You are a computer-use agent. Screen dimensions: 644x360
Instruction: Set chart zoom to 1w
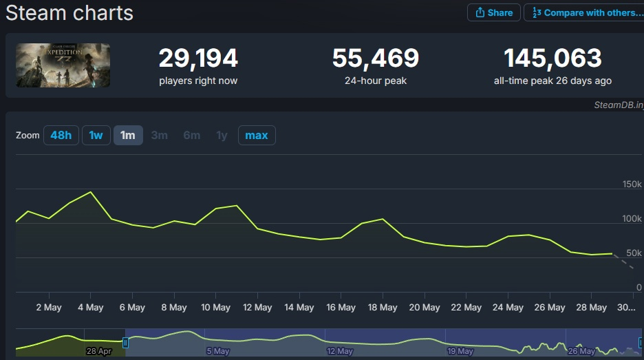[96, 135]
